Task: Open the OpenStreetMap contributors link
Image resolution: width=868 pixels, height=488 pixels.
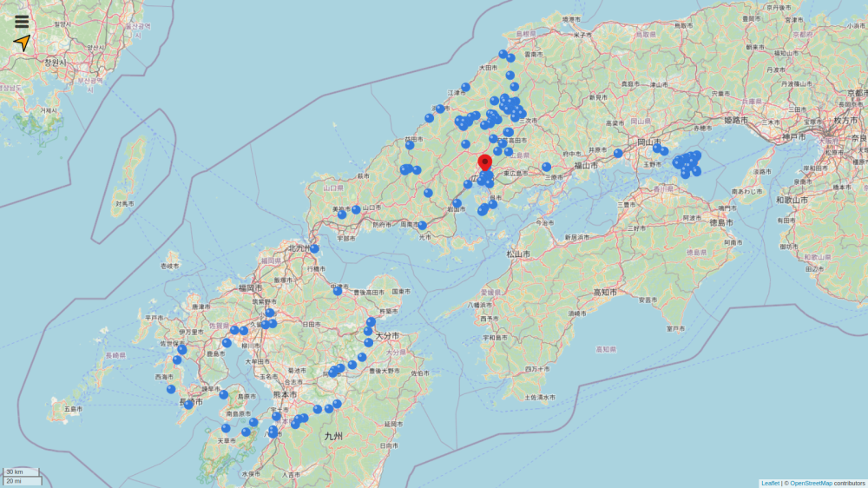Action: (811, 483)
